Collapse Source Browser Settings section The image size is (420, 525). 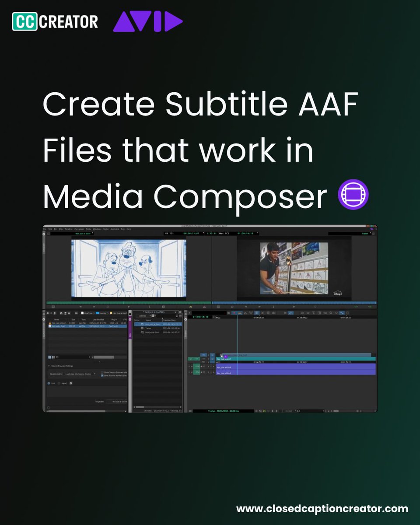click(49, 366)
